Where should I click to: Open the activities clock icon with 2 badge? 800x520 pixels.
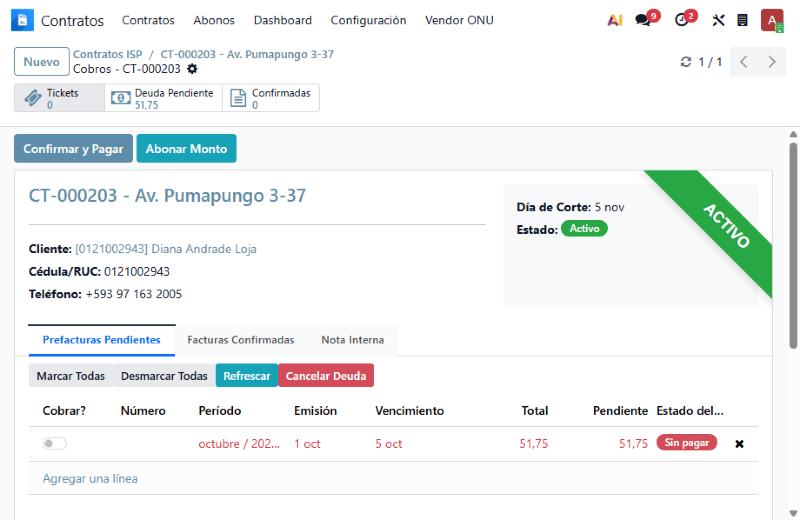[x=682, y=20]
